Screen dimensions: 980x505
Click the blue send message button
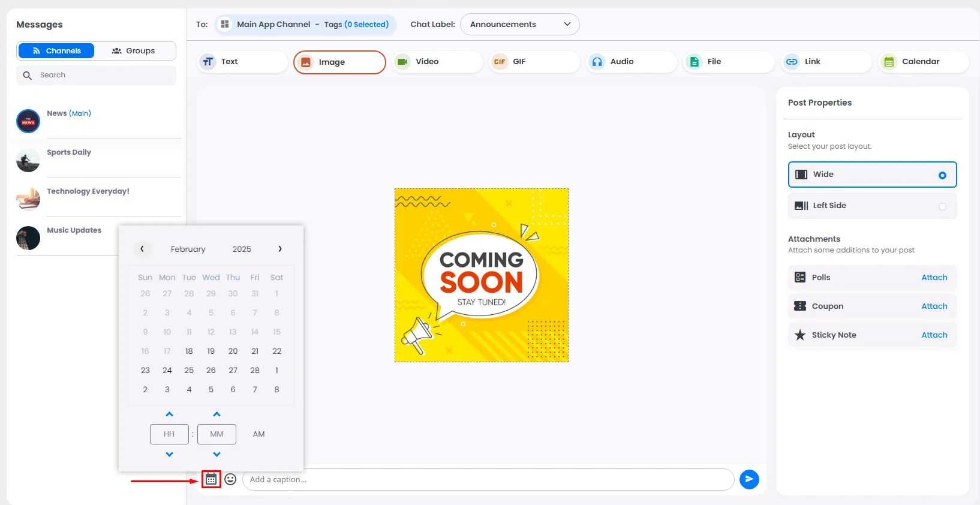click(x=749, y=479)
